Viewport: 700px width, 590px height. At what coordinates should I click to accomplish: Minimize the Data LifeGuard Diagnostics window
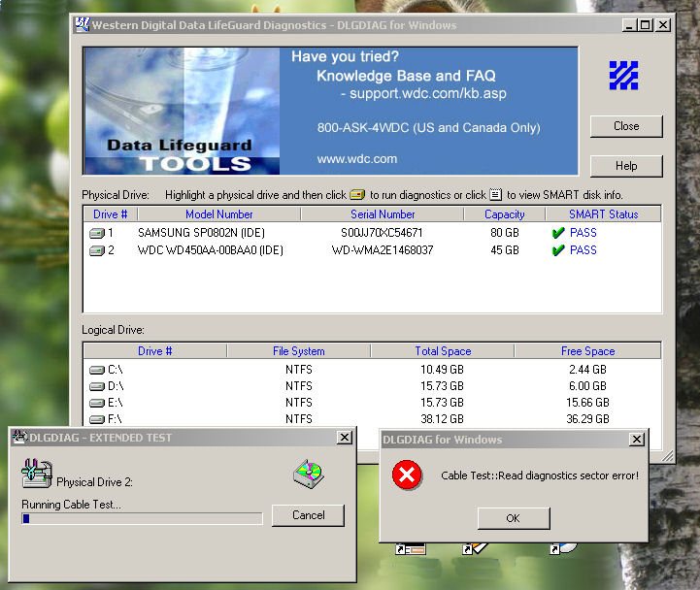point(629,25)
